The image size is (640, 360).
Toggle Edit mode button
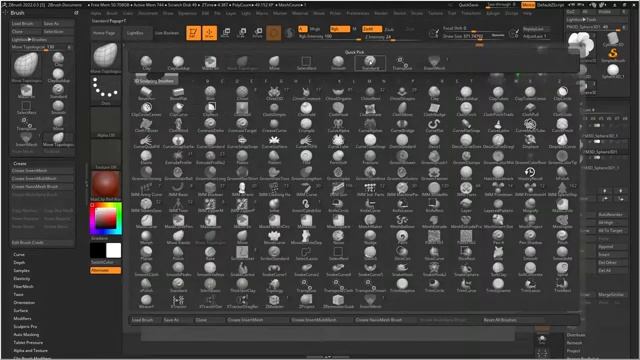pyautogui.click(x=193, y=33)
